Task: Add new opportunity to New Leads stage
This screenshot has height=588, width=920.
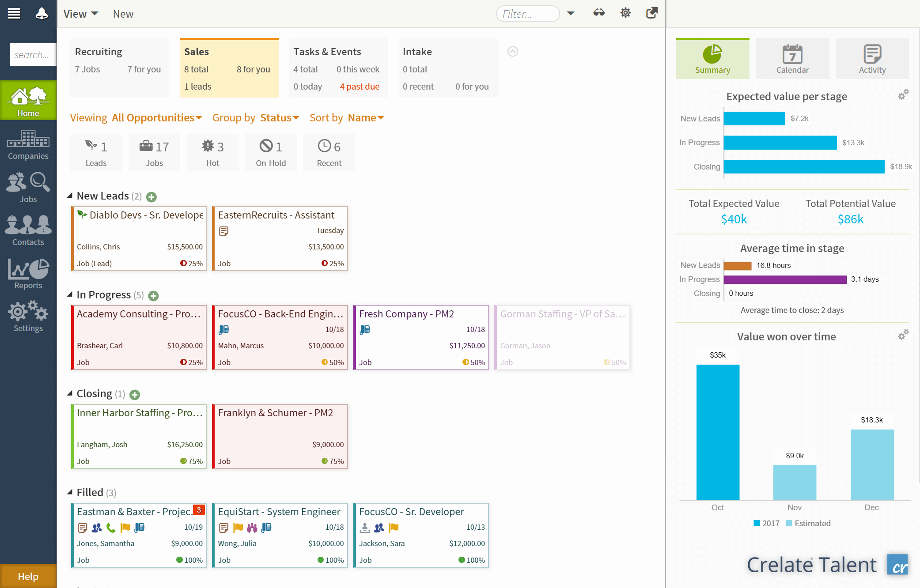Action: (x=151, y=197)
